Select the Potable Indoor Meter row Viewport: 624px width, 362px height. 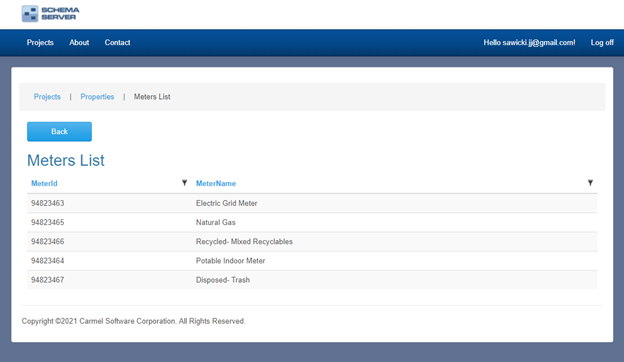coord(312,261)
